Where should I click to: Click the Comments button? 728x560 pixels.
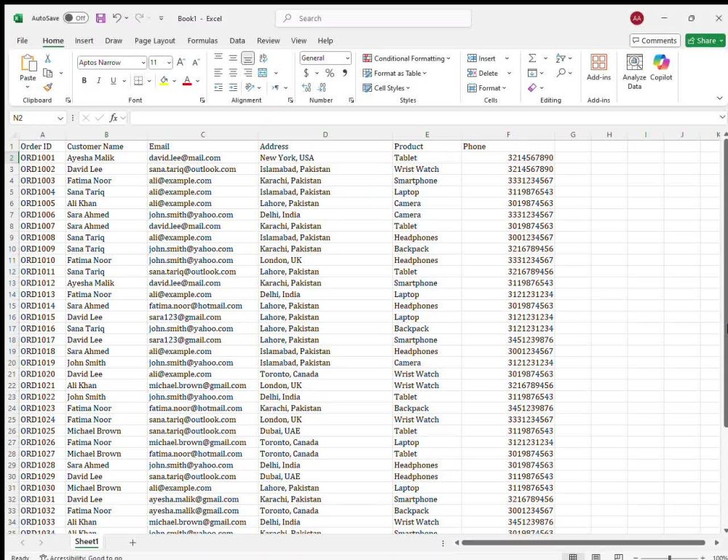(x=654, y=40)
